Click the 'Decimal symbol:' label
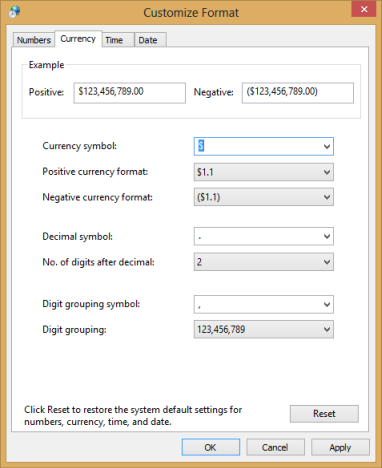The image size is (382, 468). (77, 236)
